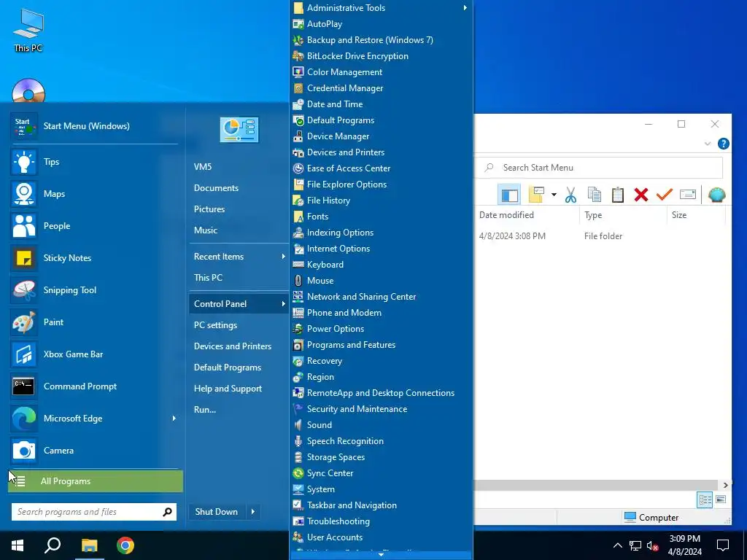This screenshot has height=560, width=747.
Task: Launch Command Prompt
Action: point(94,386)
